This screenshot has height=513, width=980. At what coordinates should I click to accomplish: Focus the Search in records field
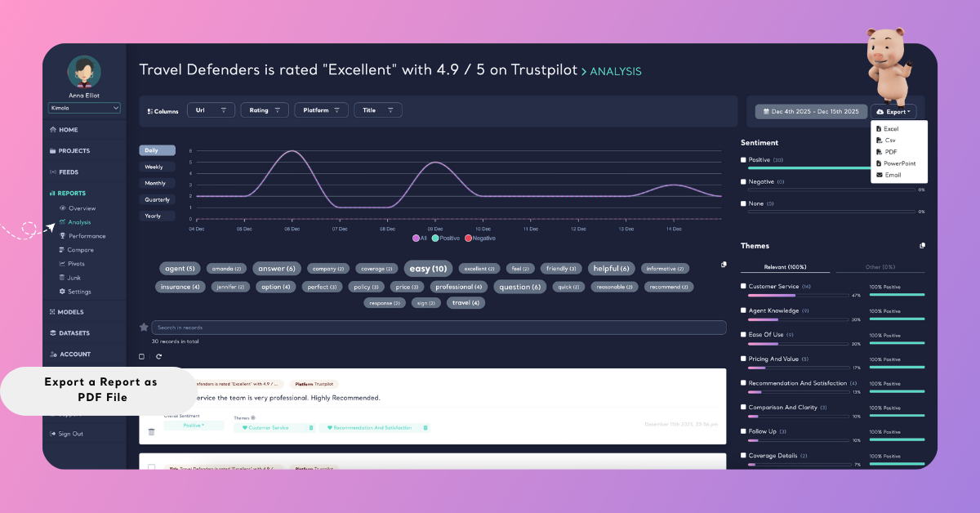tap(439, 328)
